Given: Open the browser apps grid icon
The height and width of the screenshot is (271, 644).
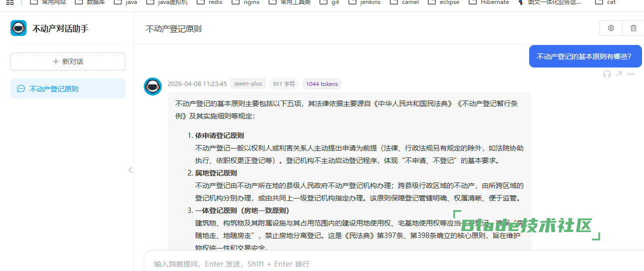Looking at the screenshot, I should (x=9, y=2).
